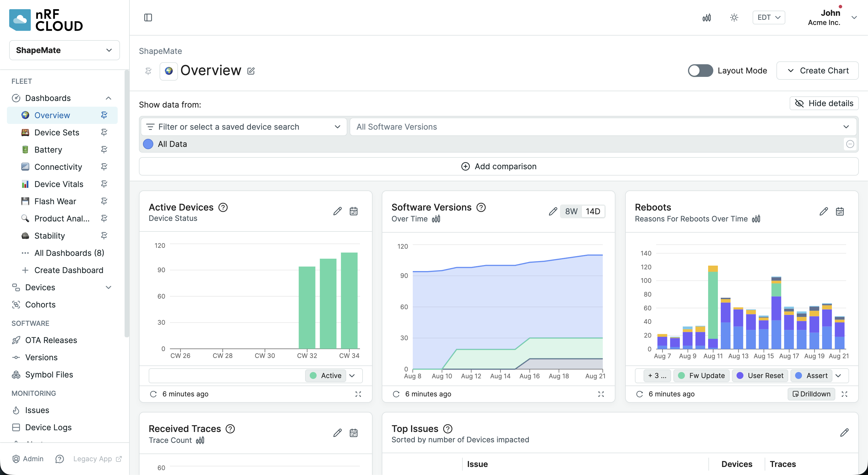Open calendar for Active Devices chart
868x475 pixels.
(x=353, y=211)
